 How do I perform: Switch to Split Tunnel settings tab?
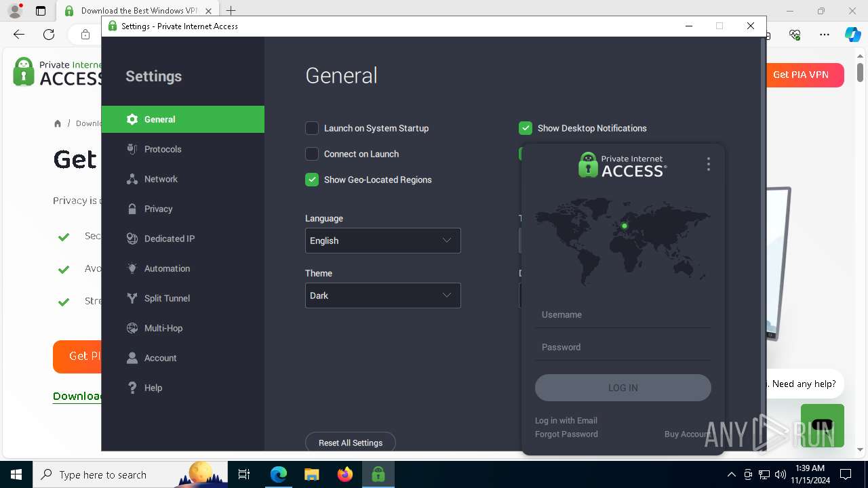pos(183,298)
